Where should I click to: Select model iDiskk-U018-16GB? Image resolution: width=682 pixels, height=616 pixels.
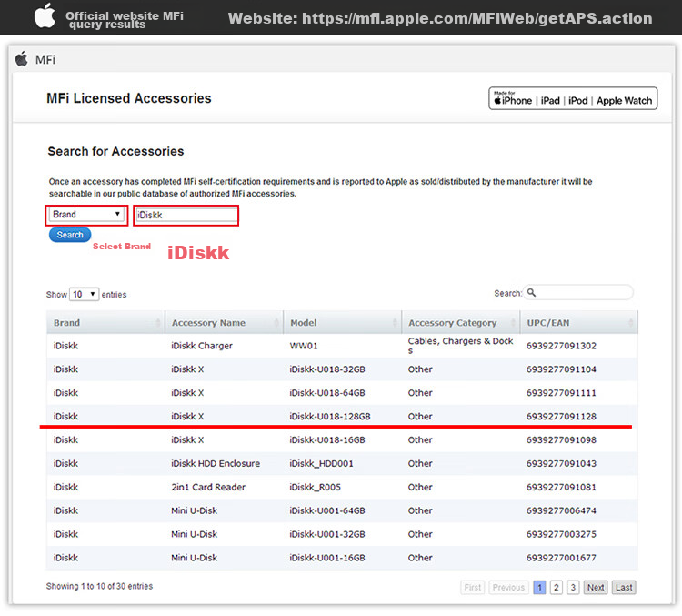327,439
